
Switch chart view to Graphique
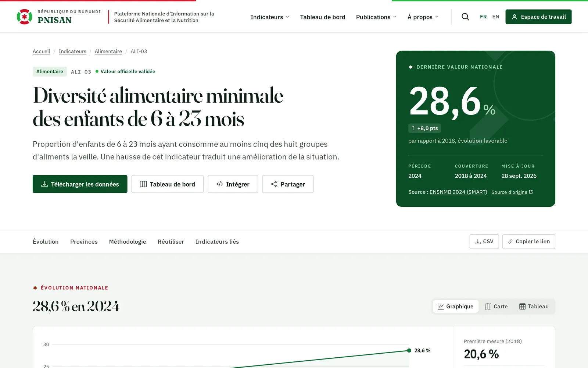(456, 307)
